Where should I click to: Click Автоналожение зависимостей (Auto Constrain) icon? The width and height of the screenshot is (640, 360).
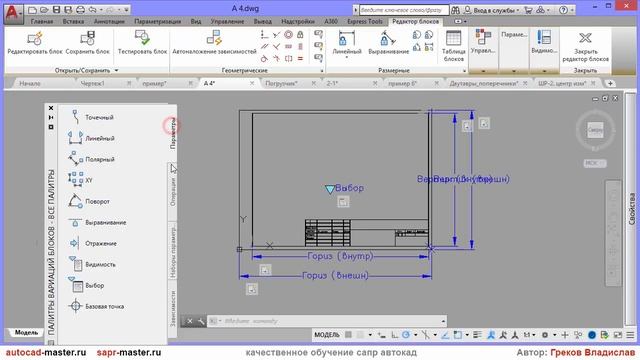(214, 38)
